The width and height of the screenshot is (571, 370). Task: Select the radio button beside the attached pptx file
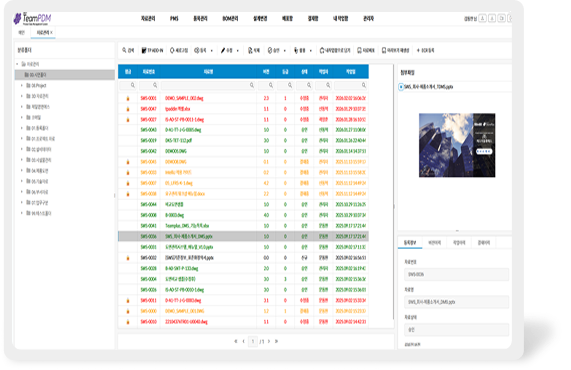(x=401, y=87)
